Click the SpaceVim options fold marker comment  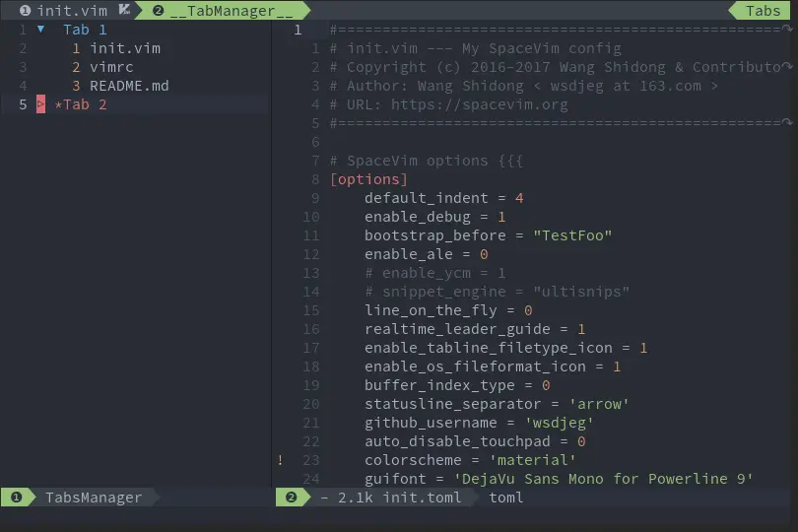click(426, 161)
